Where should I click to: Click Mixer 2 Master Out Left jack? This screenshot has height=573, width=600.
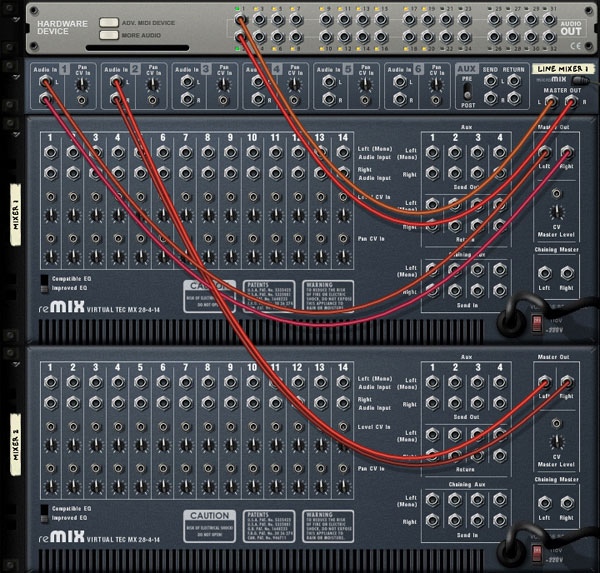pyautogui.click(x=545, y=382)
